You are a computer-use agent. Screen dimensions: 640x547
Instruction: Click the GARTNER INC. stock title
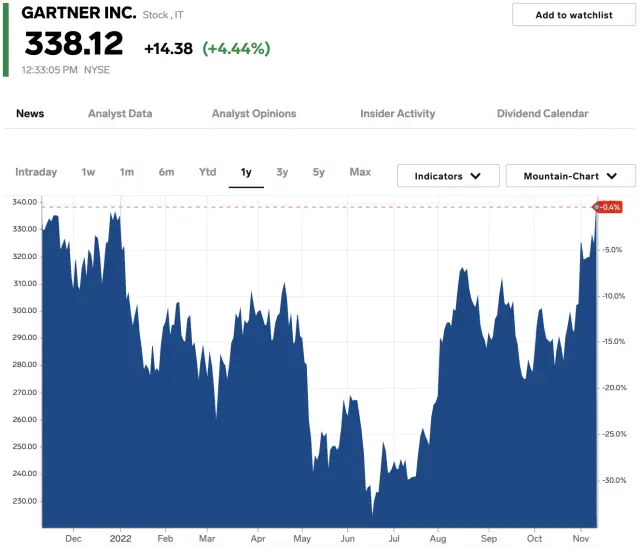(x=79, y=14)
